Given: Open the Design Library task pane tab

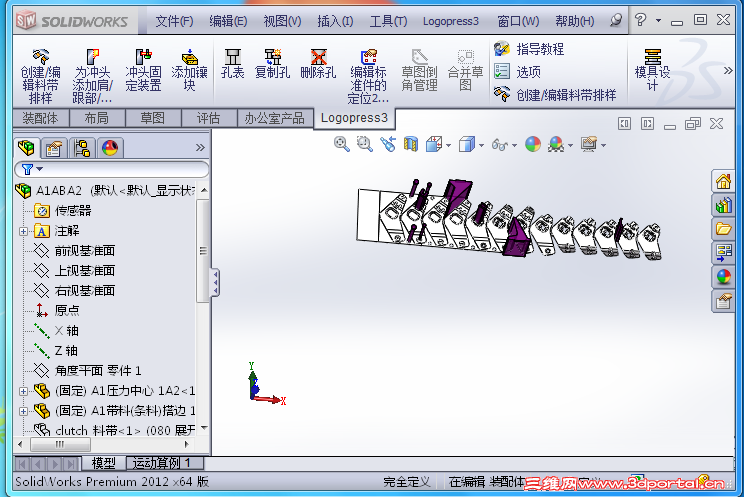Looking at the screenshot, I should click(x=723, y=205).
